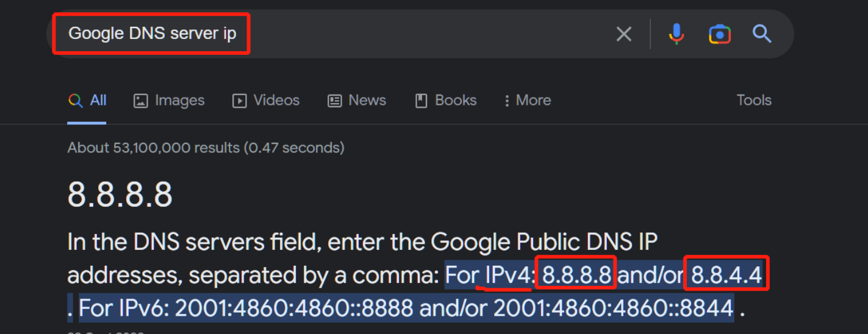Select the All tab search icon

coord(76,101)
